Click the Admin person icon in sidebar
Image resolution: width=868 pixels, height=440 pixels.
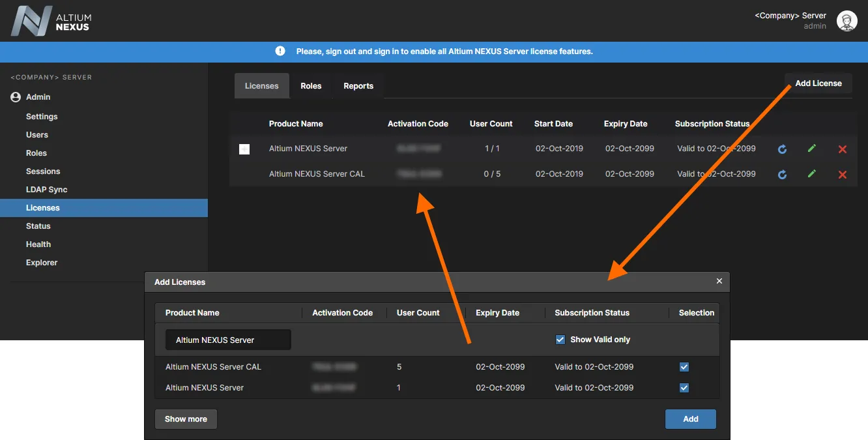click(x=16, y=97)
